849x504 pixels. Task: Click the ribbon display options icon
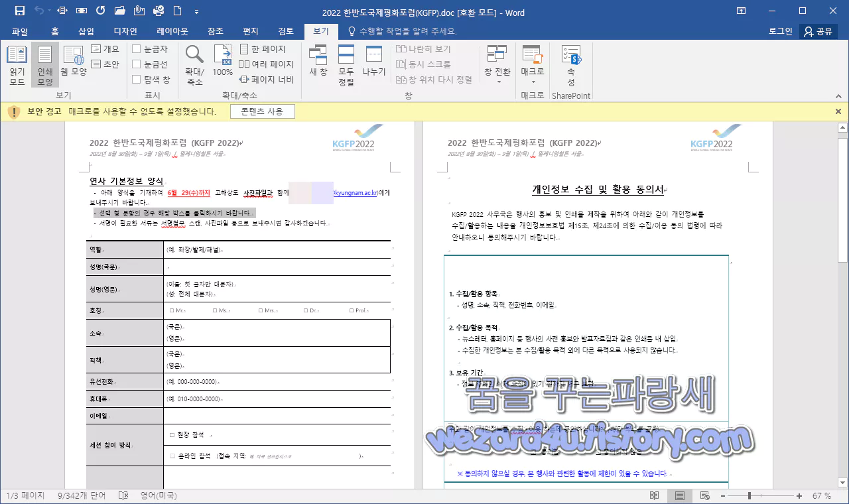[x=741, y=11]
